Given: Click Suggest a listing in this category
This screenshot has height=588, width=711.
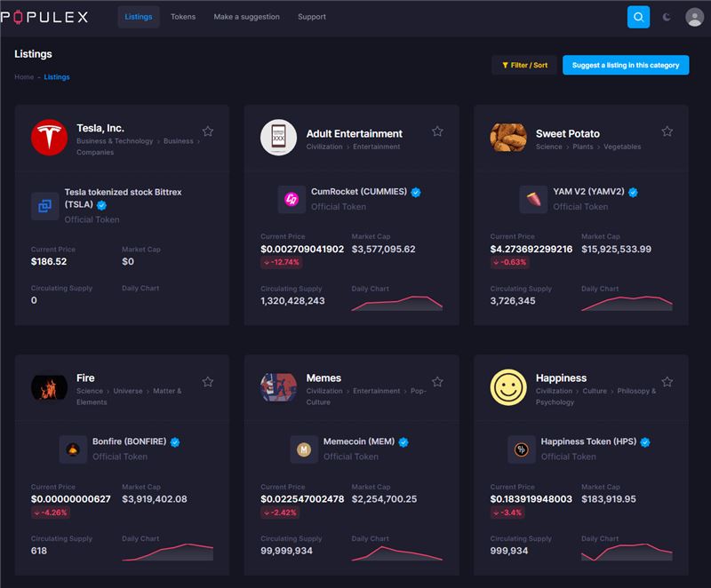Looking at the screenshot, I should [626, 65].
